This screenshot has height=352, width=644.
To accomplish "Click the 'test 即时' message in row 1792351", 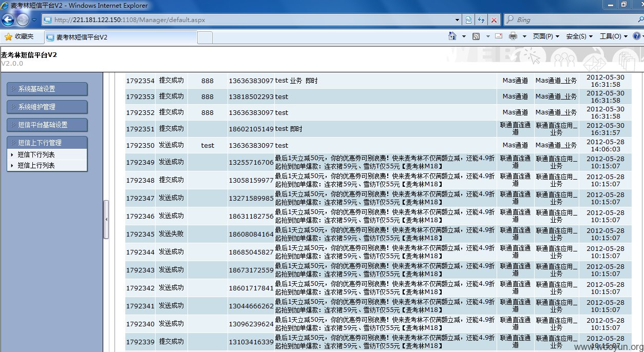I will point(289,129).
